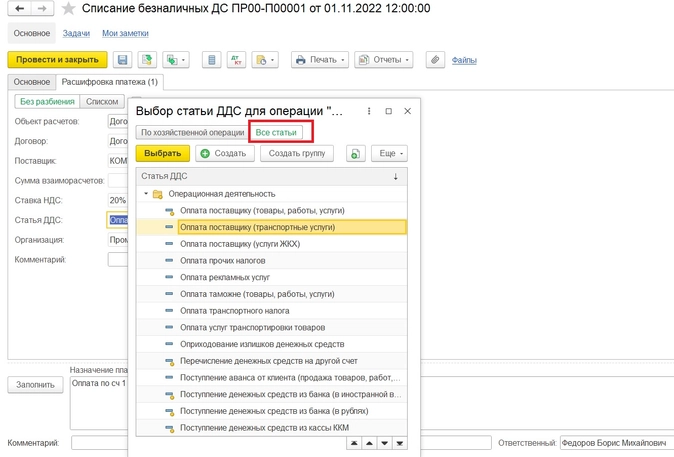Click the save diskette icon in toolbar
The width and height of the screenshot is (674, 457).
122,60
